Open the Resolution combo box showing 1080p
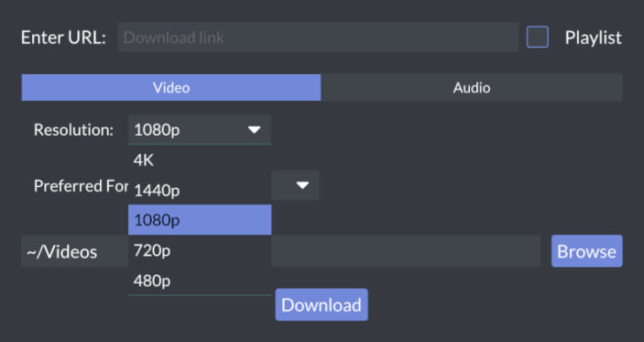The height and width of the screenshot is (342, 644). [200, 129]
